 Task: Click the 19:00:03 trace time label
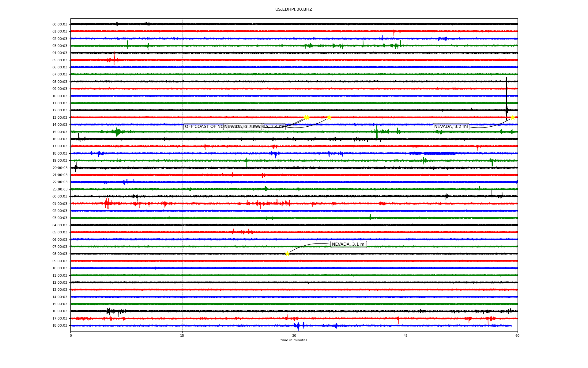point(60,161)
